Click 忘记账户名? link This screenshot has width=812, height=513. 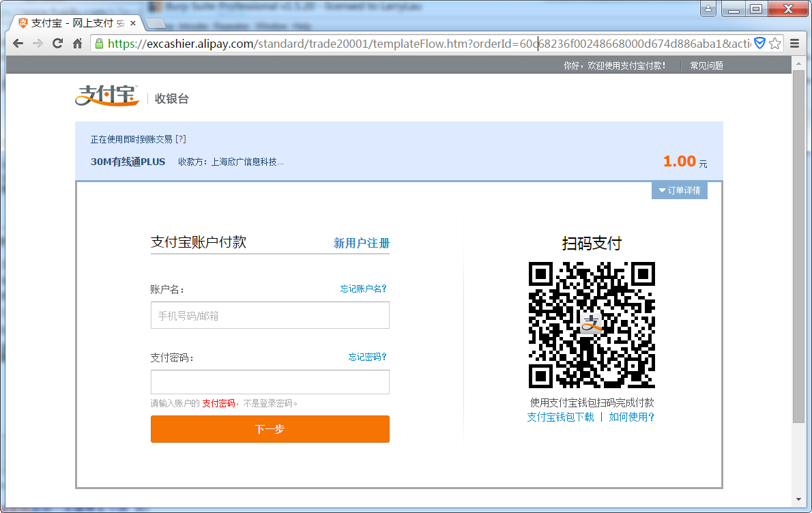point(363,289)
